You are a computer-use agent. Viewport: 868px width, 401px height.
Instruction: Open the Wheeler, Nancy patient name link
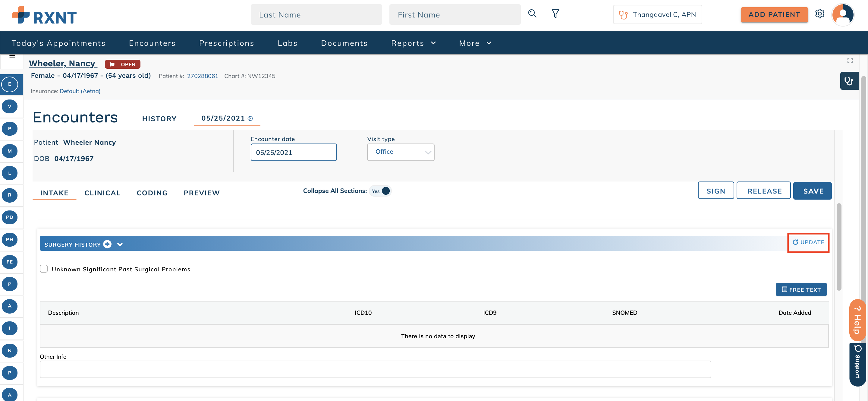(x=63, y=63)
